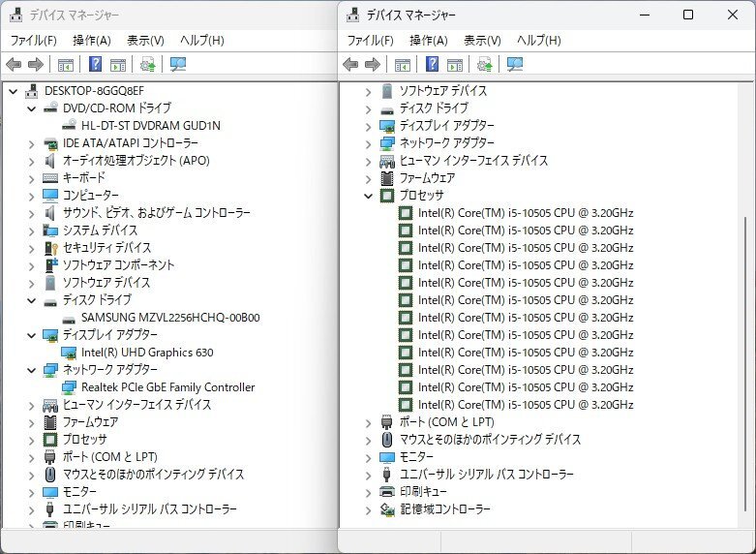
Task: Expand オーディオ処理オブジェクト (APO) node
Action: click(x=32, y=161)
